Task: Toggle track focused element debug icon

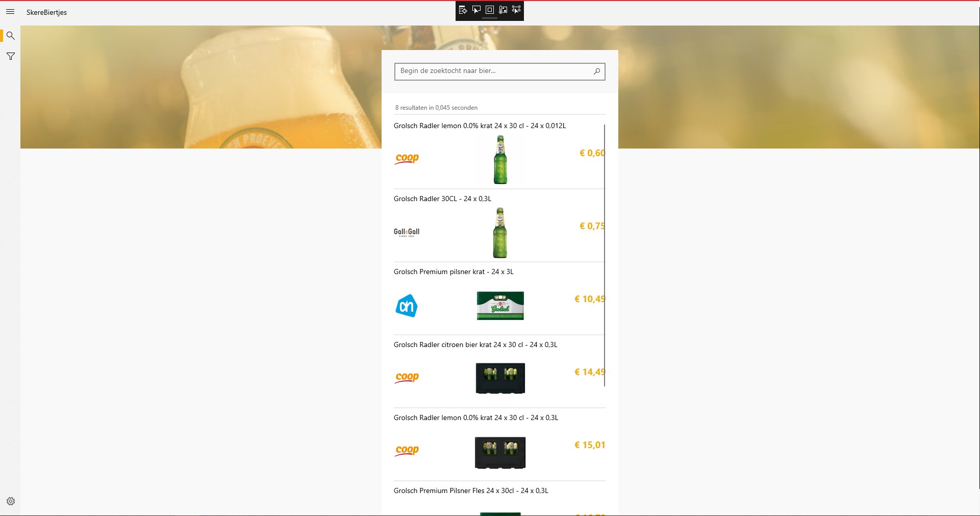Action: click(x=503, y=10)
